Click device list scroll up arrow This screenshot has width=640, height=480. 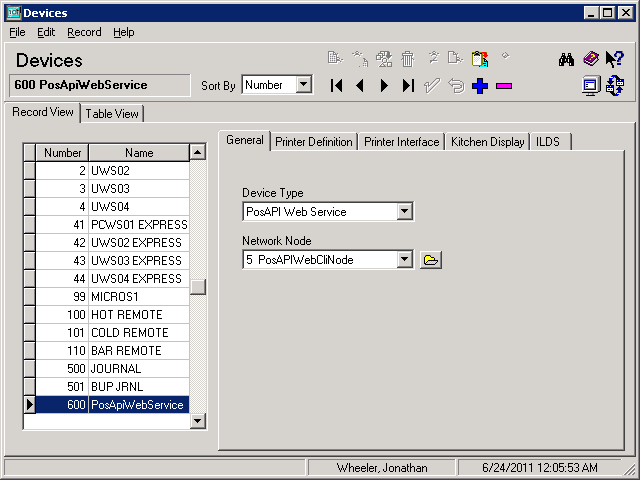click(x=198, y=152)
